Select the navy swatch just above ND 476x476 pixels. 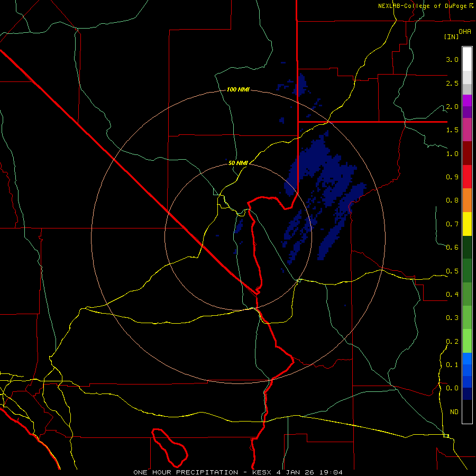(x=467, y=393)
